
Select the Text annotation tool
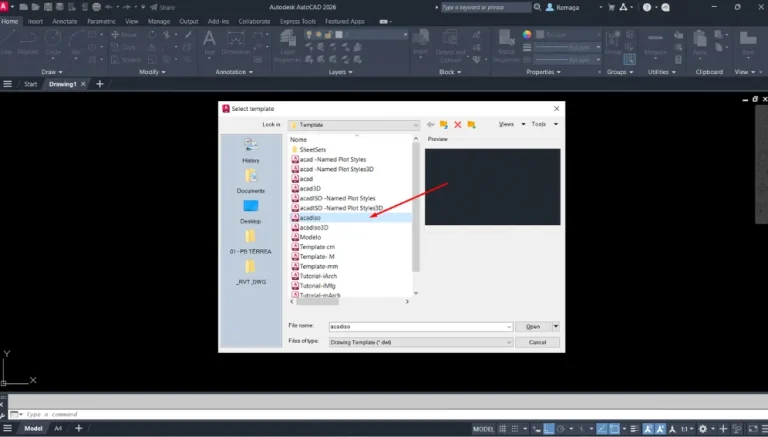tap(210, 43)
